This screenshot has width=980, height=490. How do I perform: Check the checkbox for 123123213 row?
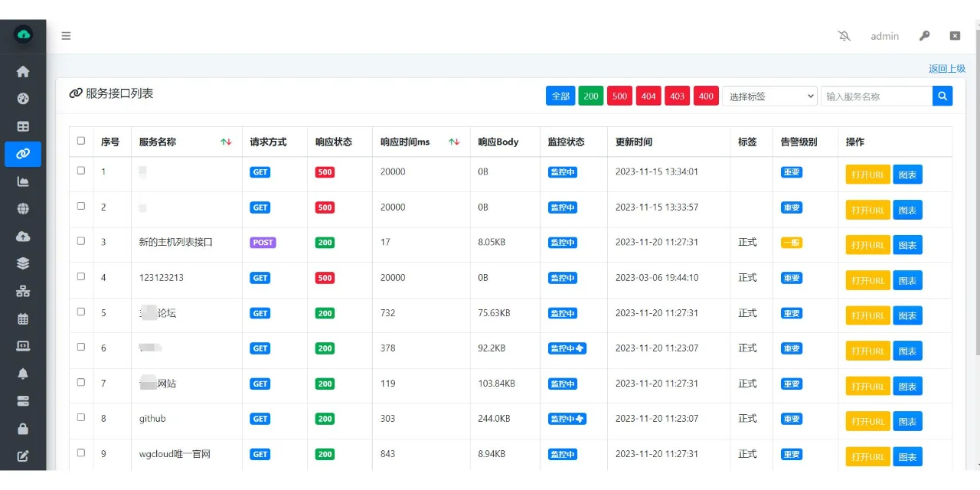(81, 276)
